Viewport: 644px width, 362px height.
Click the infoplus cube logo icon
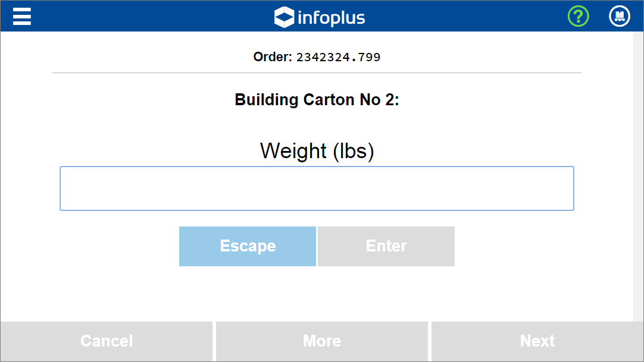click(285, 17)
